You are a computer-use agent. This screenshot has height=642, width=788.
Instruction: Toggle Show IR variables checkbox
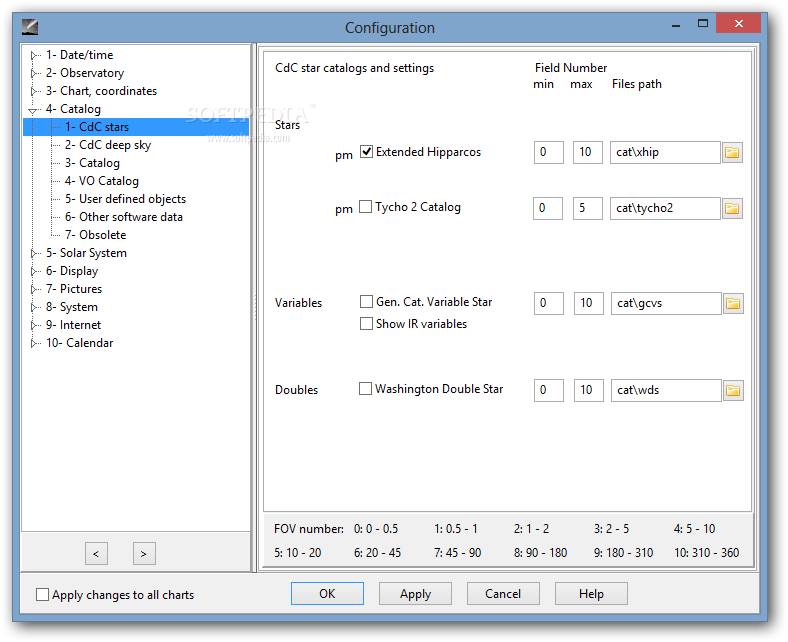coord(366,324)
